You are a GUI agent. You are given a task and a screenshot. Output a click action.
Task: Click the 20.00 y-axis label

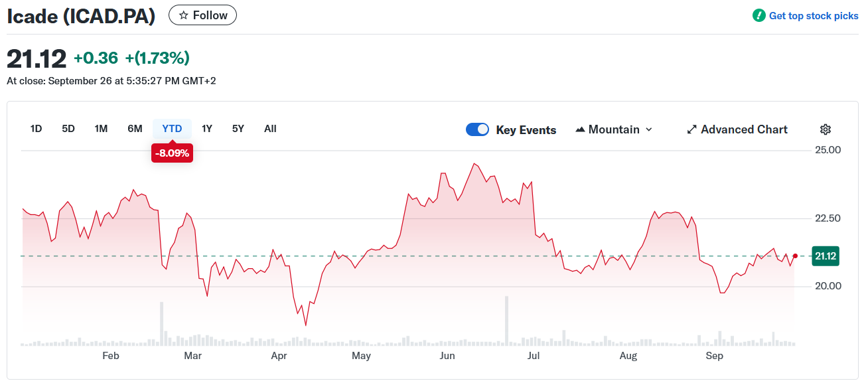828,286
